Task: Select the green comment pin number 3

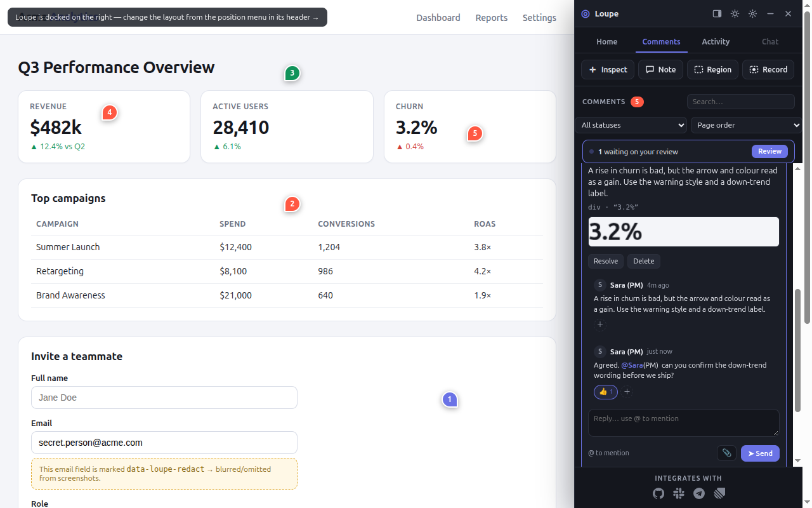Action: 292,73
